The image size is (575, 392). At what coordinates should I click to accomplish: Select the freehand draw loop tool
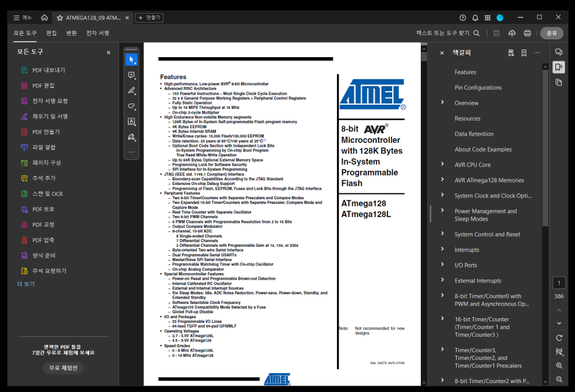(132, 106)
